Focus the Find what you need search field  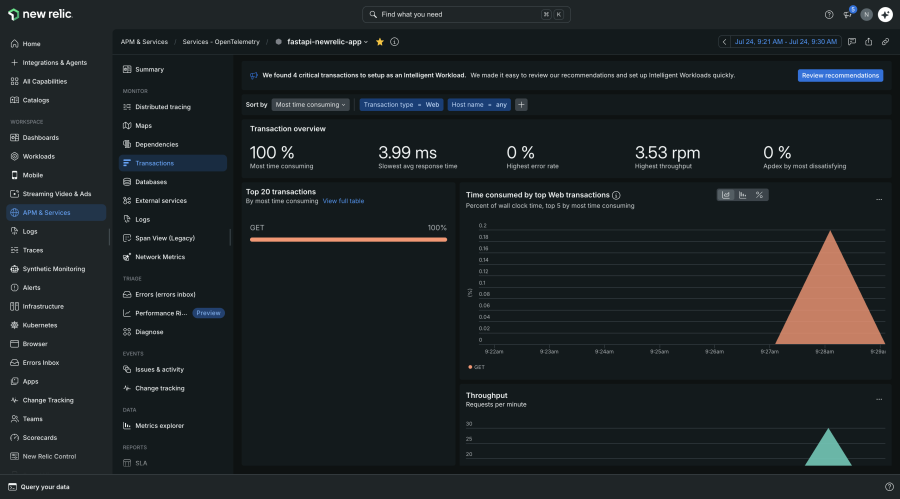point(466,14)
